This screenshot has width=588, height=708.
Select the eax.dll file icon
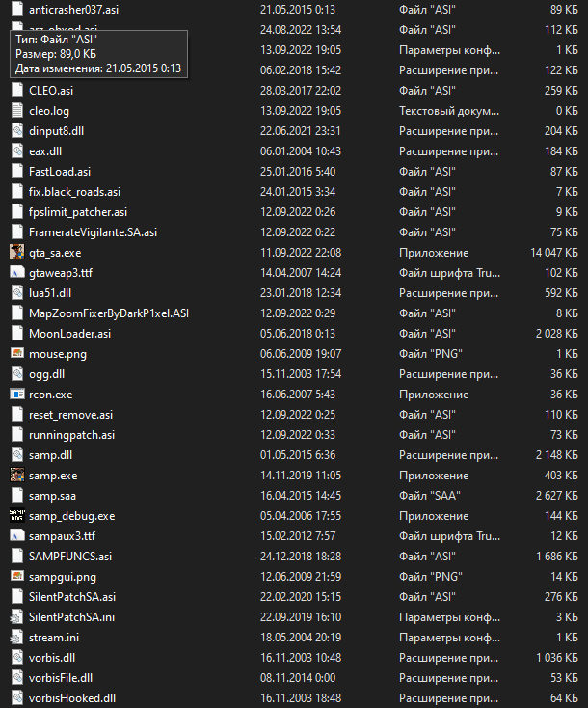pos(17,150)
